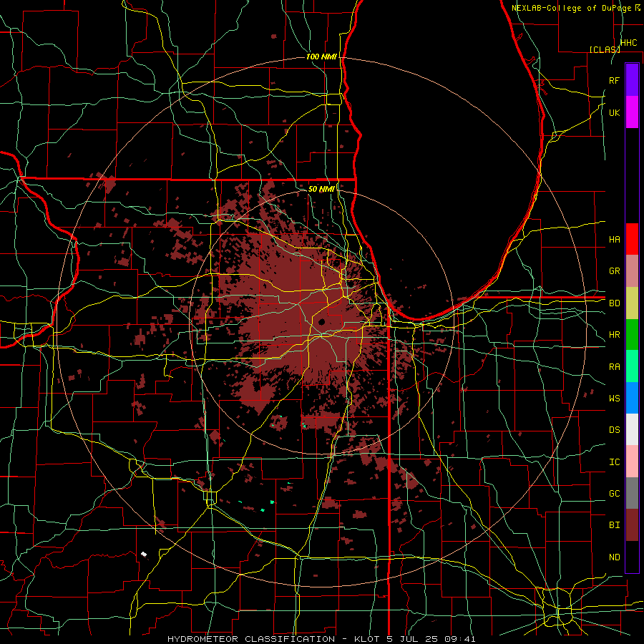644x644 pixels.
Task: Click the magenta UK color swatch
Action: tap(632, 112)
